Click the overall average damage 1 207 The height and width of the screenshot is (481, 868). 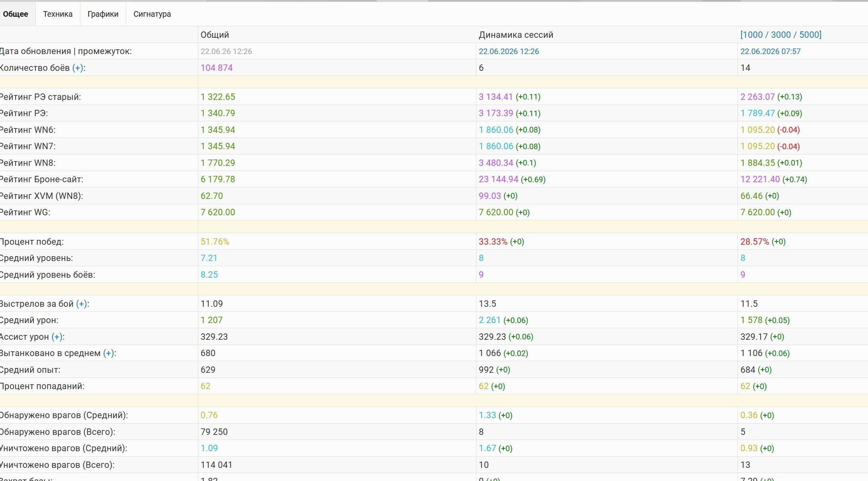click(x=211, y=320)
